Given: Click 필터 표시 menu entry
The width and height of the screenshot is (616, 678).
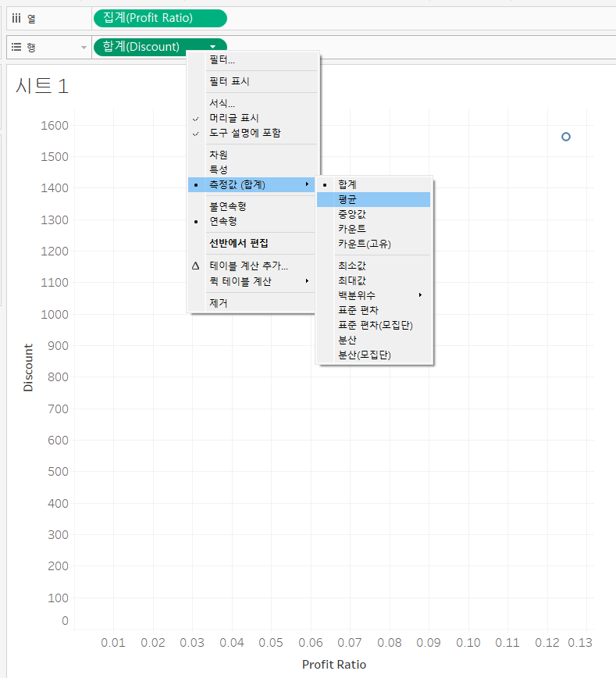Looking at the screenshot, I should point(253,81).
